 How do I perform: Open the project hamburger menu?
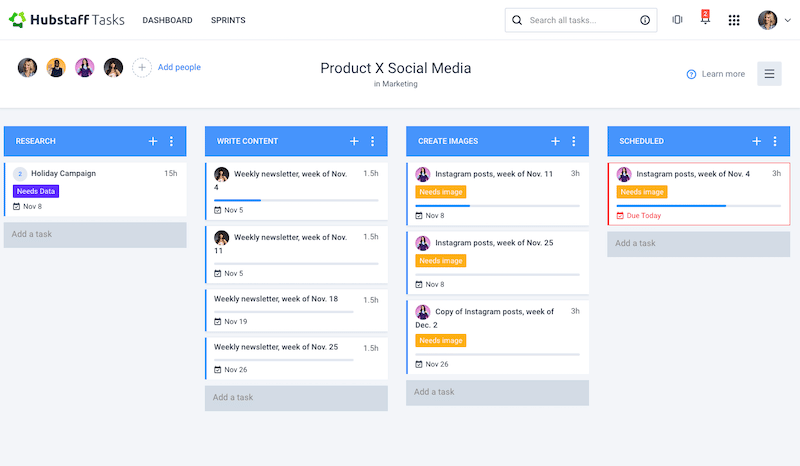pos(769,74)
